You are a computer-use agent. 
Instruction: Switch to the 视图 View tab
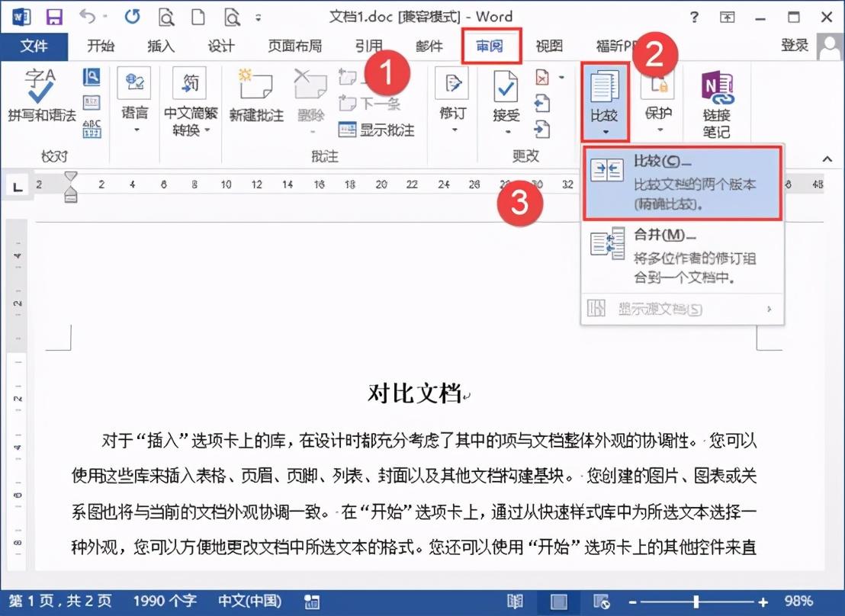pyautogui.click(x=549, y=47)
